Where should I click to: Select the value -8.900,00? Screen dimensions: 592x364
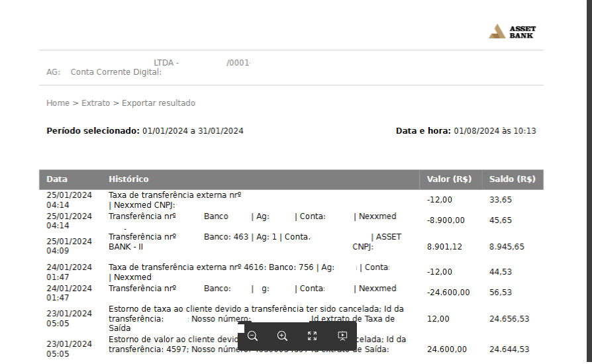coord(446,220)
